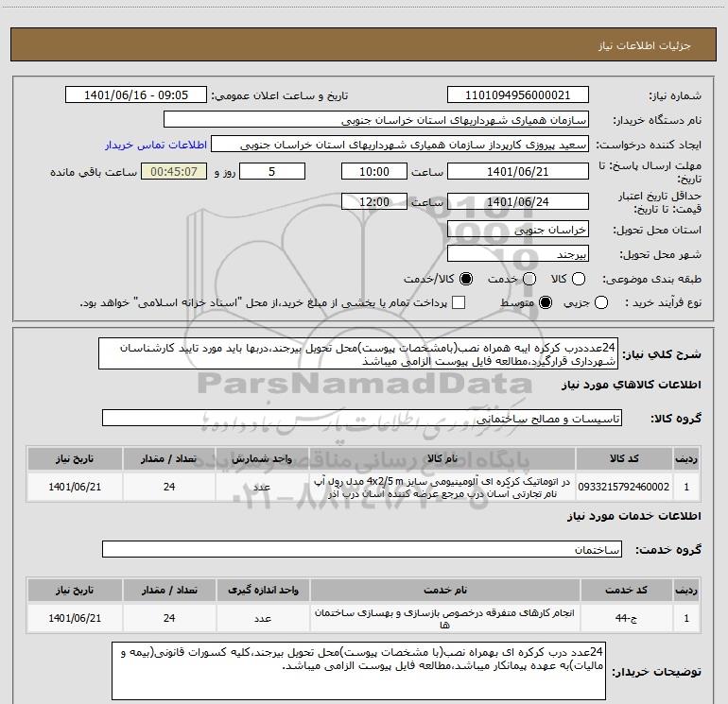The height and width of the screenshot is (704, 728).
Task: Click the price validity date 1401/06/24 field
Action: point(518,201)
